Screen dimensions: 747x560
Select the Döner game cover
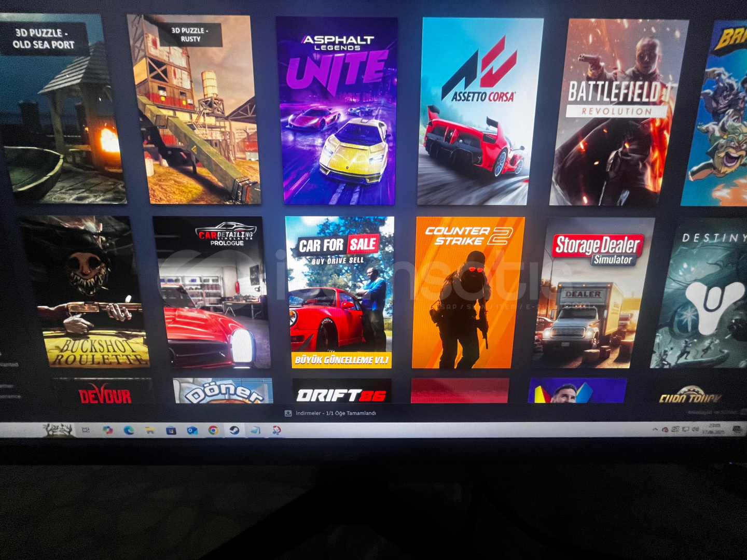point(223,390)
